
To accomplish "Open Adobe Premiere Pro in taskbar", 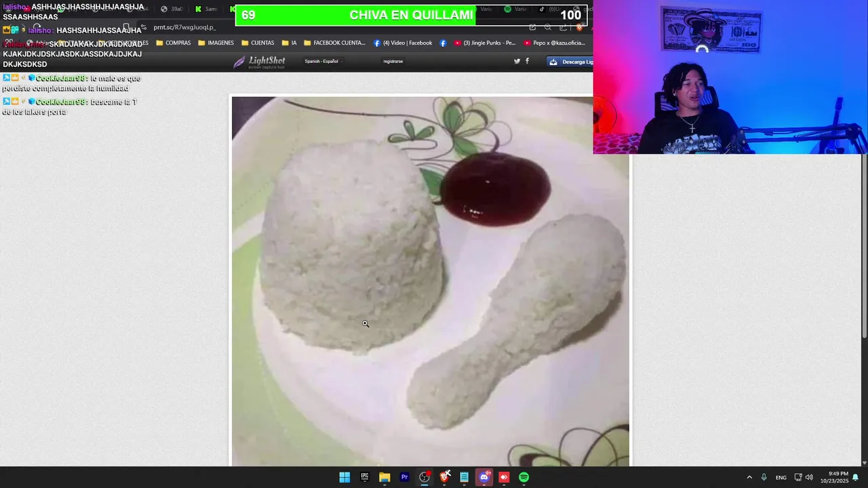I will coord(404,477).
